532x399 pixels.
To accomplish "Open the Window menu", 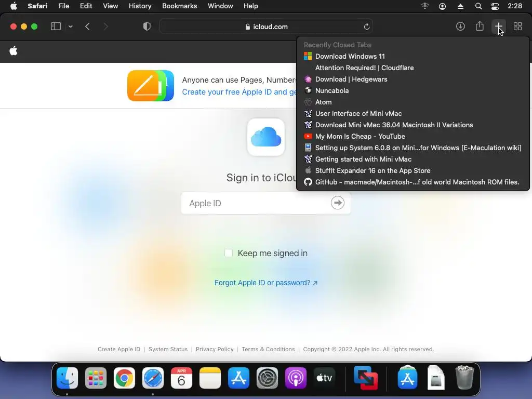I will click(x=220, y=6).
